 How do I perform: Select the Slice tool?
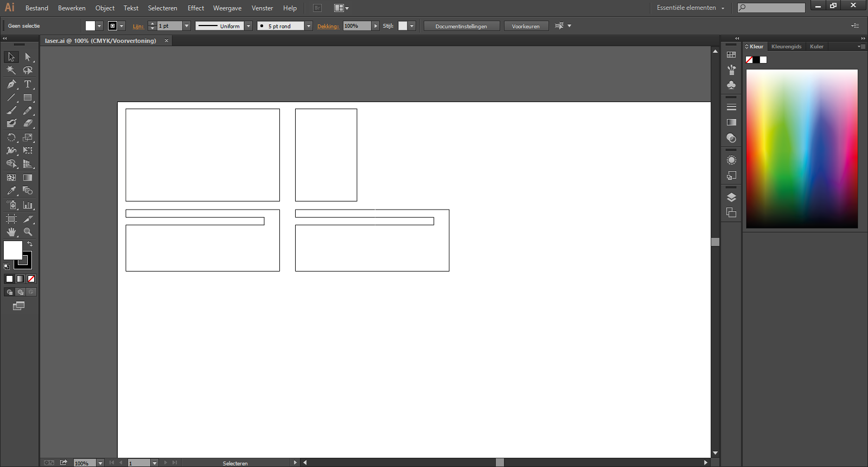click(28, 219)
